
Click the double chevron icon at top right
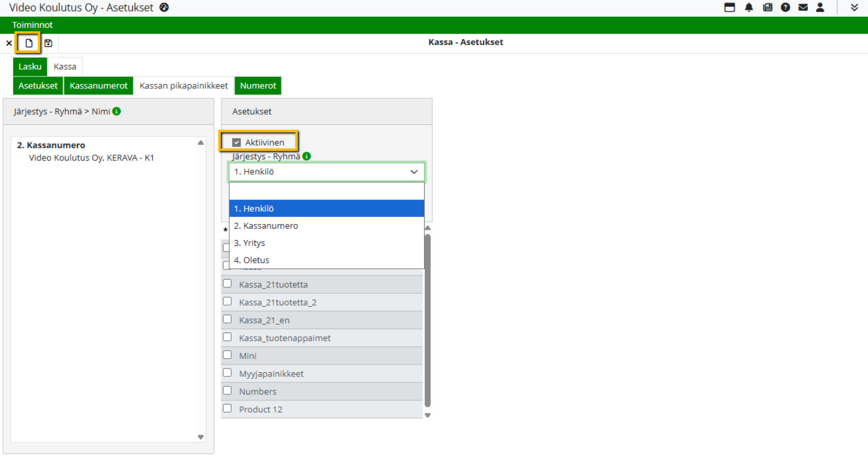point(854,8)
